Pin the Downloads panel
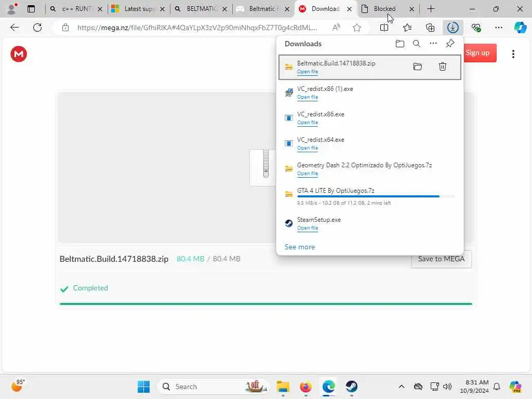The width and height of the screenshot is (532, 399). 450,44
